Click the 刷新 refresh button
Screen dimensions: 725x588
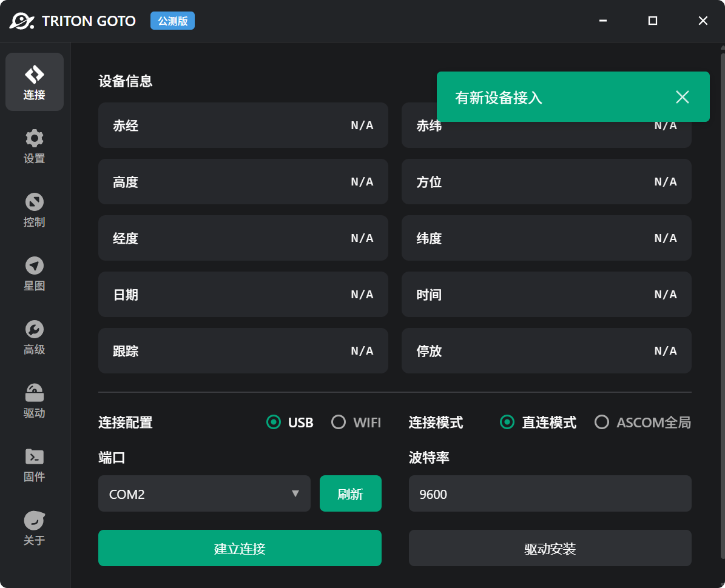(351, 493)
